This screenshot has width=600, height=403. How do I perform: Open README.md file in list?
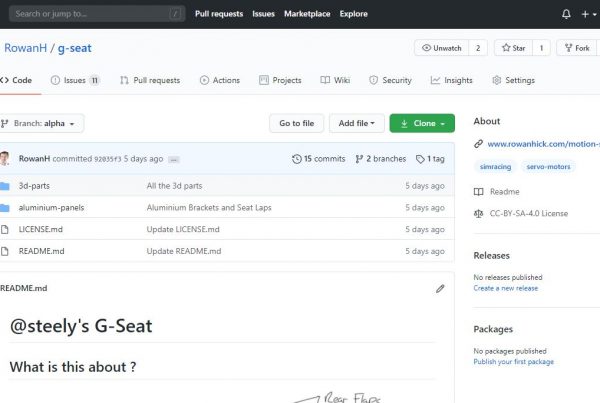tap(41, 251)
